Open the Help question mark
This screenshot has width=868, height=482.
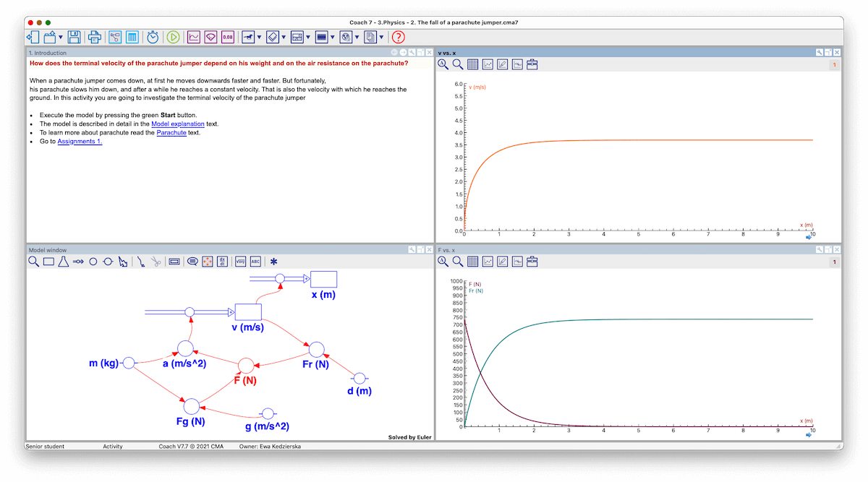tap(398, 36)
